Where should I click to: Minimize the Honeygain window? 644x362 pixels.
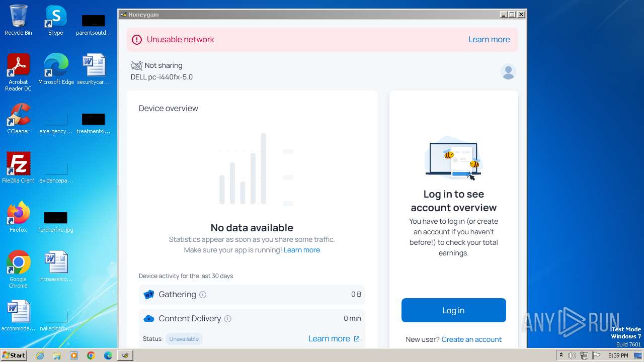tap(504, 15)
